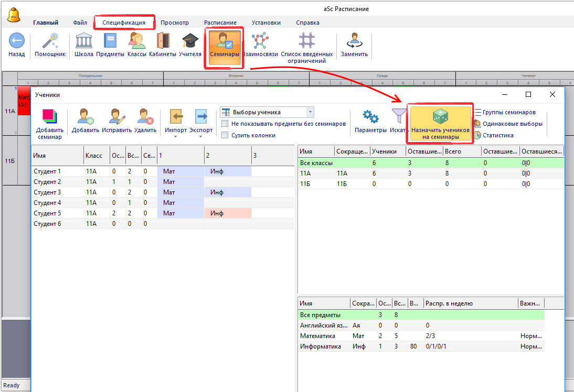Open the Расписание ribbon tab

point(220,23)
